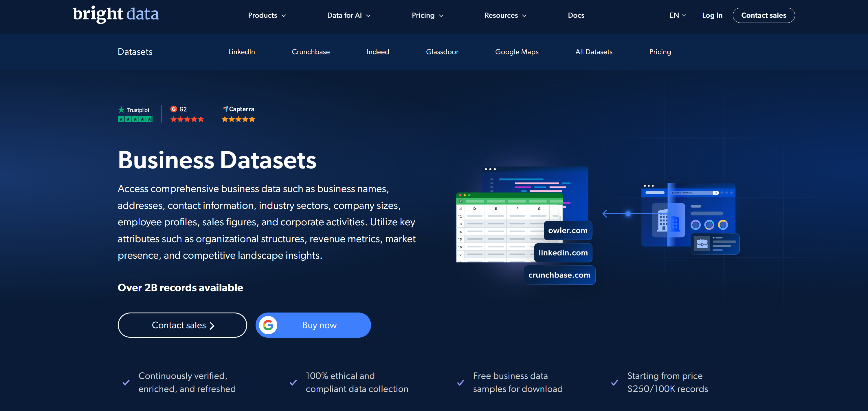Viewport: 868px width, 411px height.
Task: Open All Datasets
Action: pos(594,52)
